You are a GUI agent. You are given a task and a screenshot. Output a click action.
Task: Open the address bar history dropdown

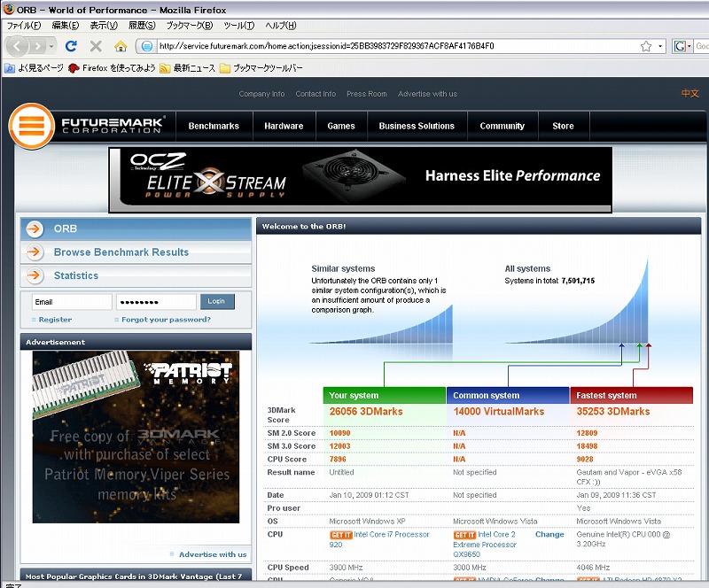(x=660, y=46)
